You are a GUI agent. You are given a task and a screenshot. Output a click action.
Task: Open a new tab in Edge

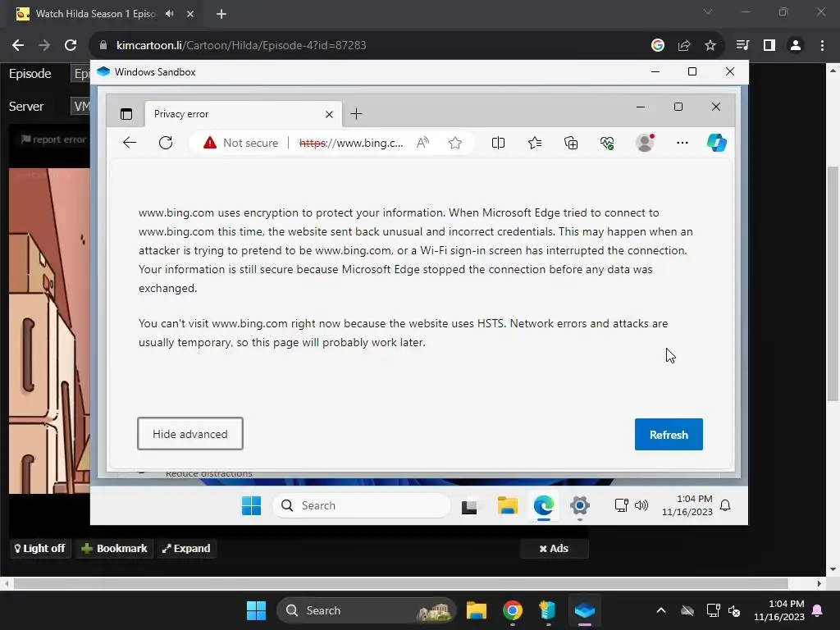tap(356, 113)
